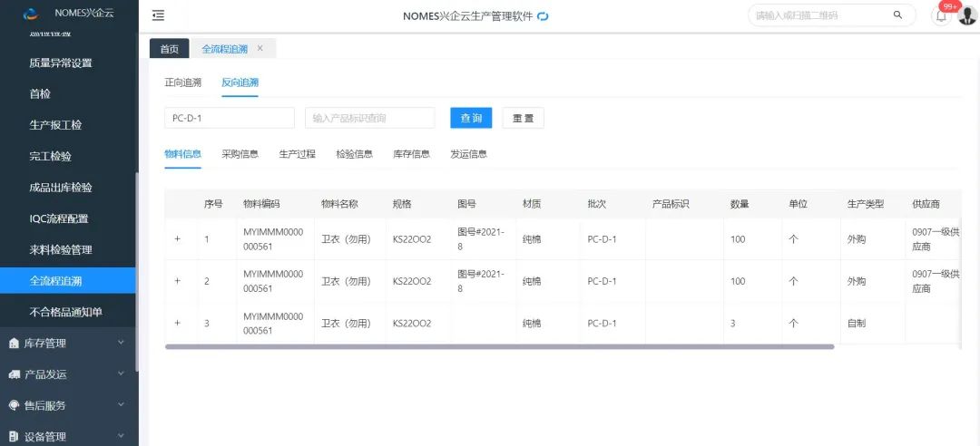Click the 库存管理 warehouse icon
Image resolution: width=980 pixels, height=446 pixels.
(15, 343)
